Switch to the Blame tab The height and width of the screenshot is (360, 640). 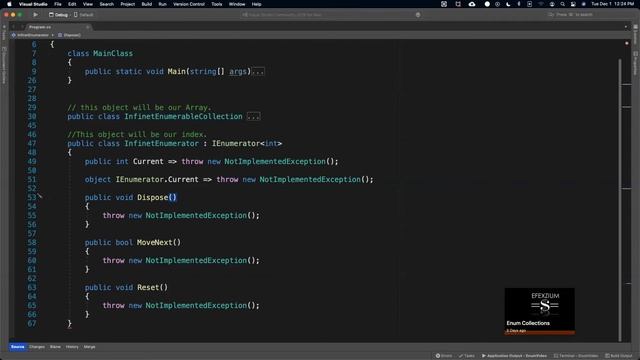[55, 347]
